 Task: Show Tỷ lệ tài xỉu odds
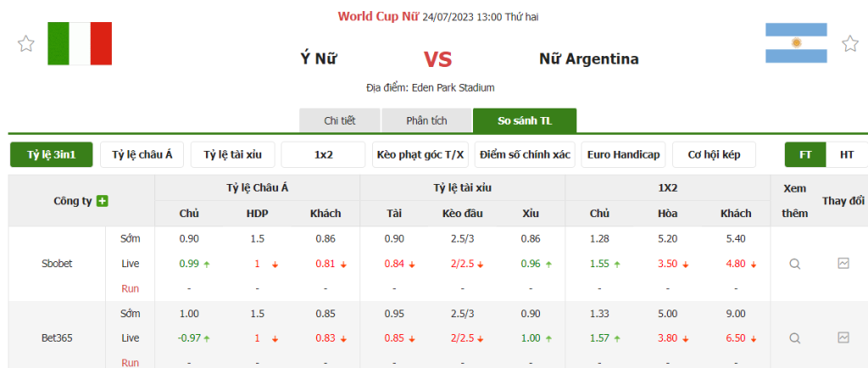232,154
